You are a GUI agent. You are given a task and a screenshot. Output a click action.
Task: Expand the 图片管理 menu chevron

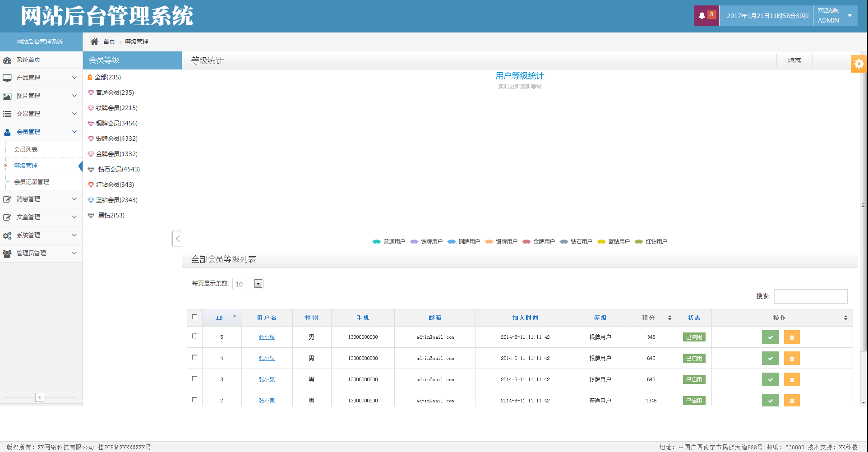(x=74, y=96)
